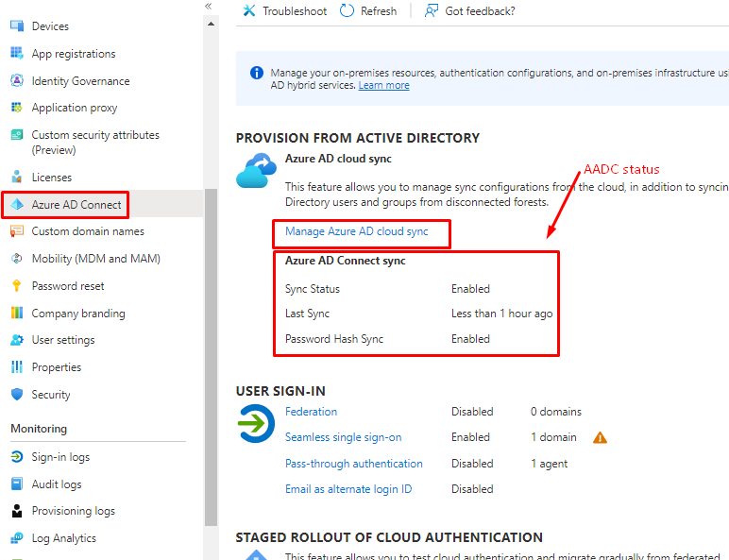Click the Password reset key icon

tap(16, 286)
